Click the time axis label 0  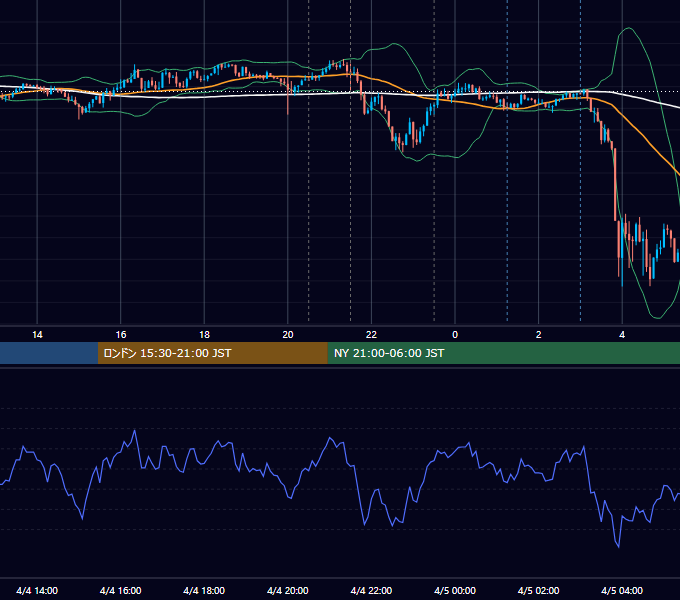tap(455, 335)
